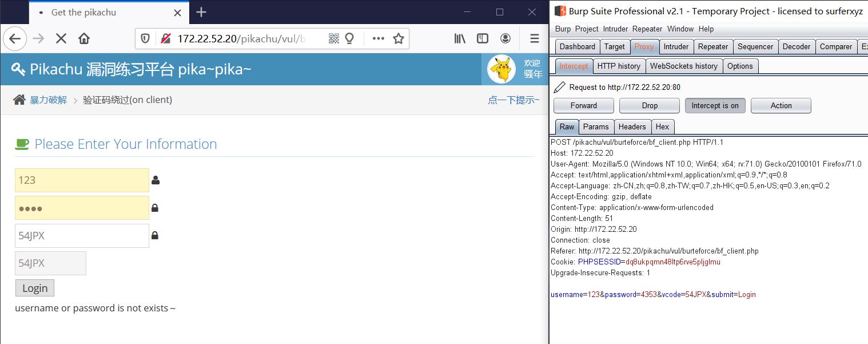Switch to the Target tab
This screenshot has height=344, width=868.
pos(615,47)
